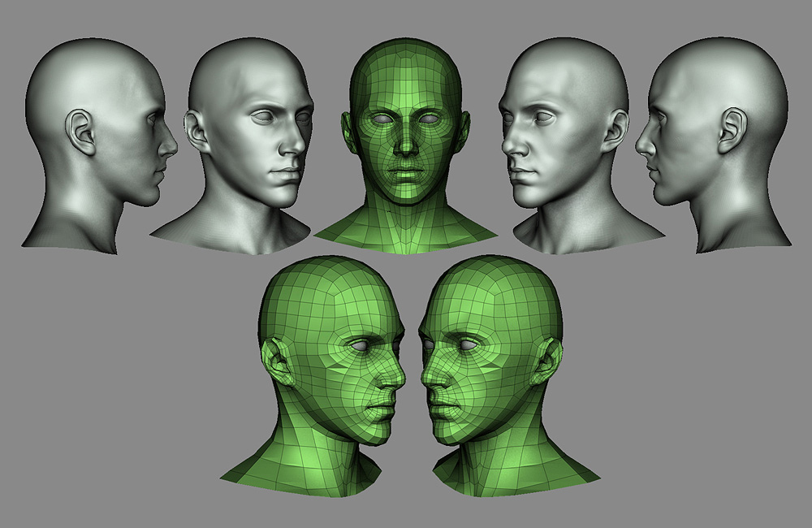Image resolution: width=812 pixels, height=528 pixels.
Task: Select the gray head shown in right profile
Action: (100, 145)
